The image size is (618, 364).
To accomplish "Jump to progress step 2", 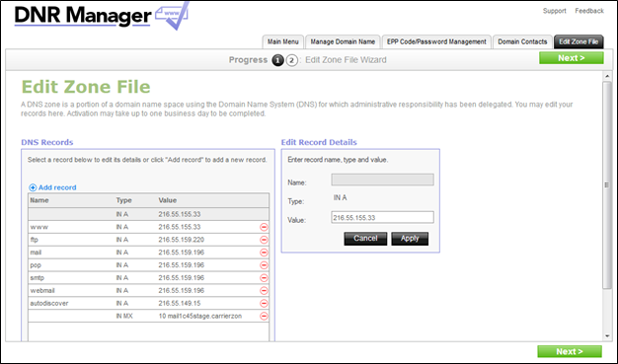I will point(291,60).
